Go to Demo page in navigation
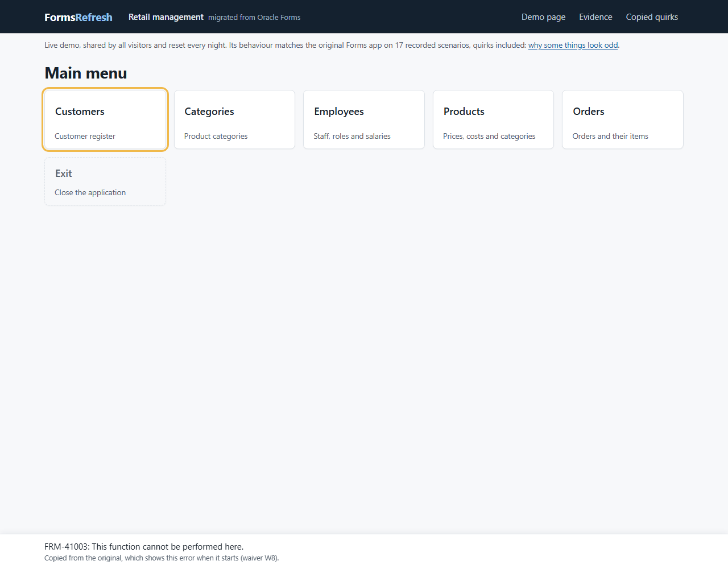This screenshot has height=569, width=728. click(x=543, y=17)
